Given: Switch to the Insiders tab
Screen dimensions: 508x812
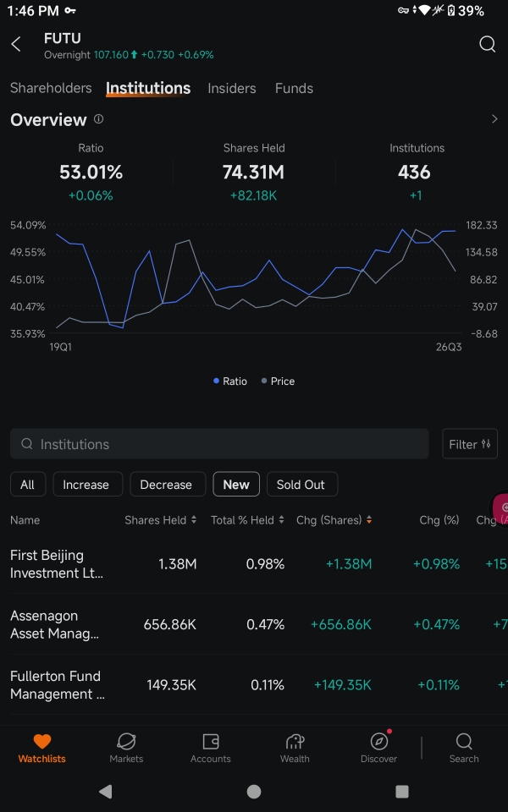Looking at the screenshot, I should pos(232,88).
